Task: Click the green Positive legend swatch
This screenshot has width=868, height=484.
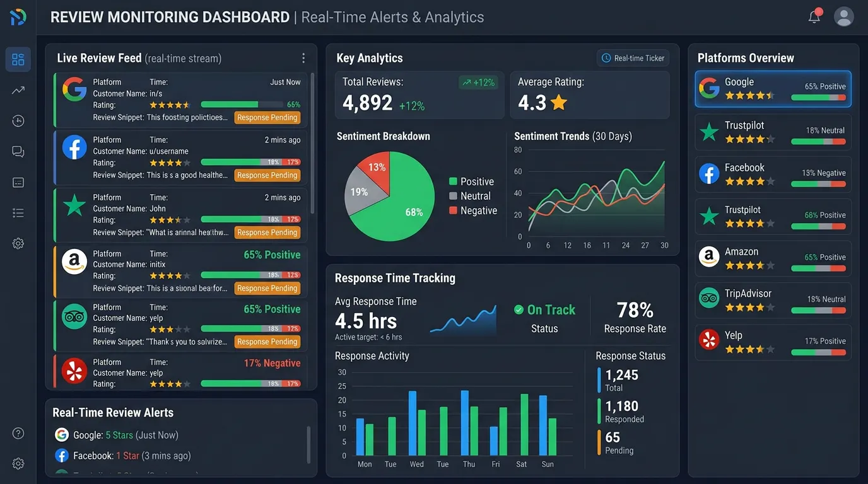Action: [x=452, y=181]
